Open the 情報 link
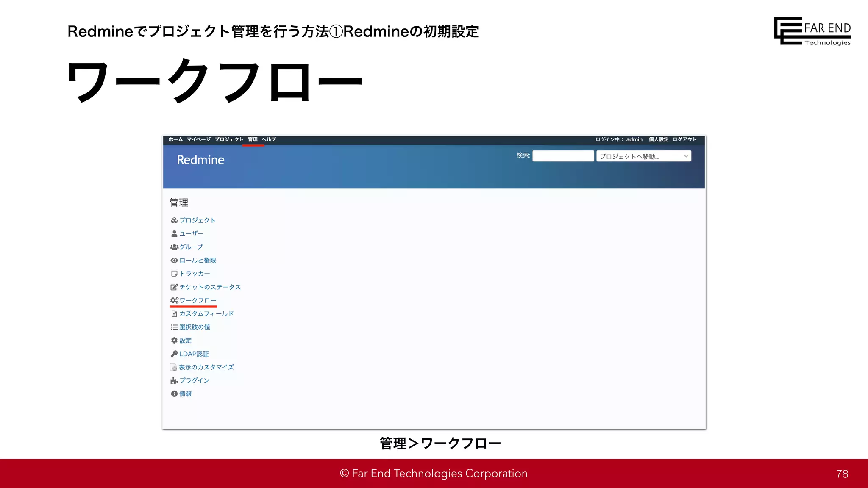This screenshot has height=488, width=868. pyautogui.click(x=185, y=394)
